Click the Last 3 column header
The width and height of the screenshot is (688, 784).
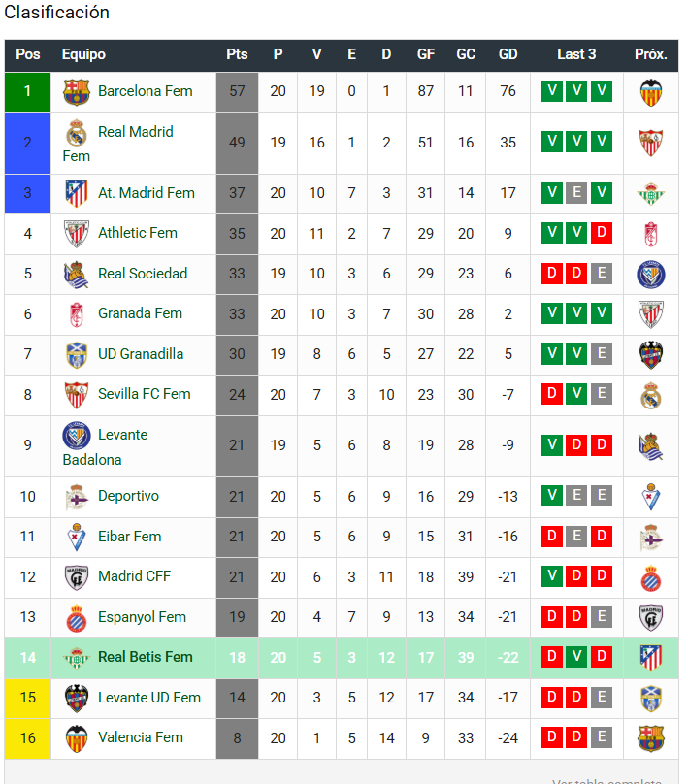[576, 54]
